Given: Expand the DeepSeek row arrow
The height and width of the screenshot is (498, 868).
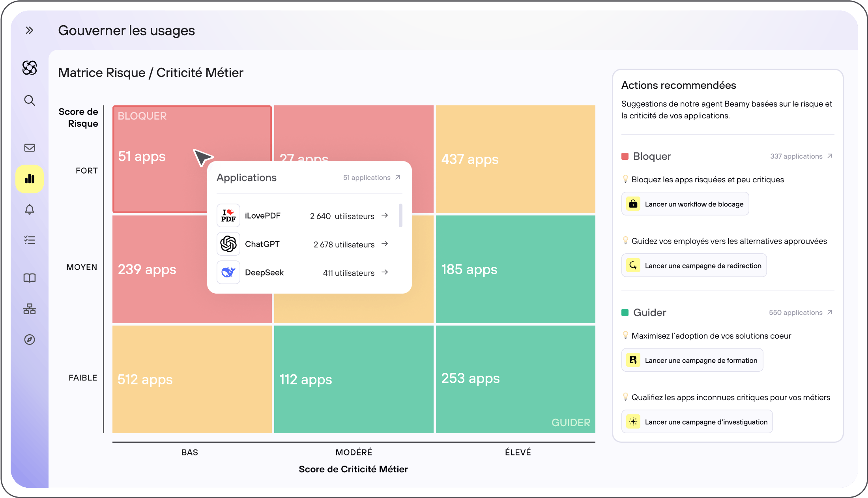Looking at the screenshot, I should coord(385,272).
